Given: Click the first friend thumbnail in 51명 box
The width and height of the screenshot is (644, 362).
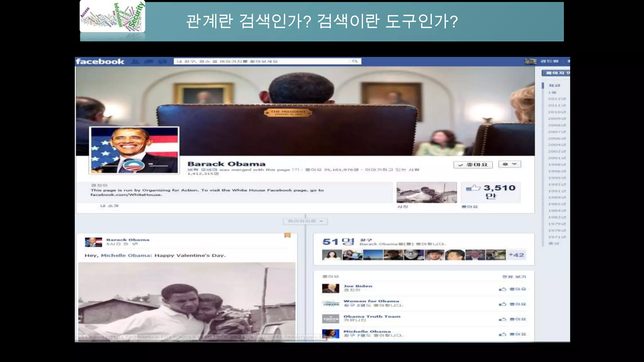Looking at the screenshot, I should click(332, 255).
